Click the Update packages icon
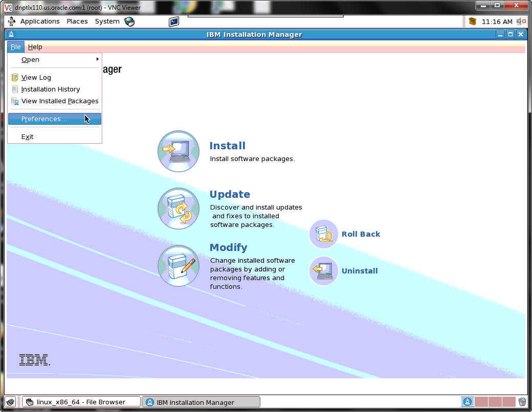This screenshot has height=412, width=532. click(x=179, y=209)
